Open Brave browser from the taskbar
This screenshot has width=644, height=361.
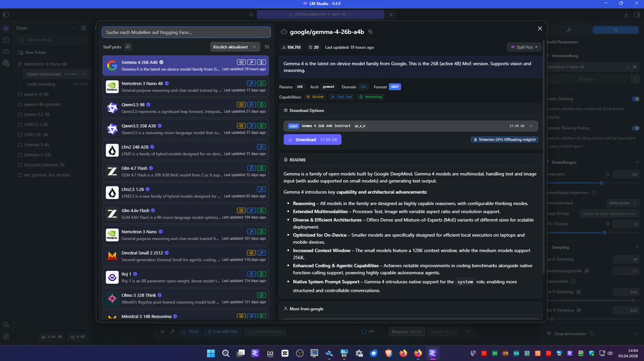pos(389,353)
